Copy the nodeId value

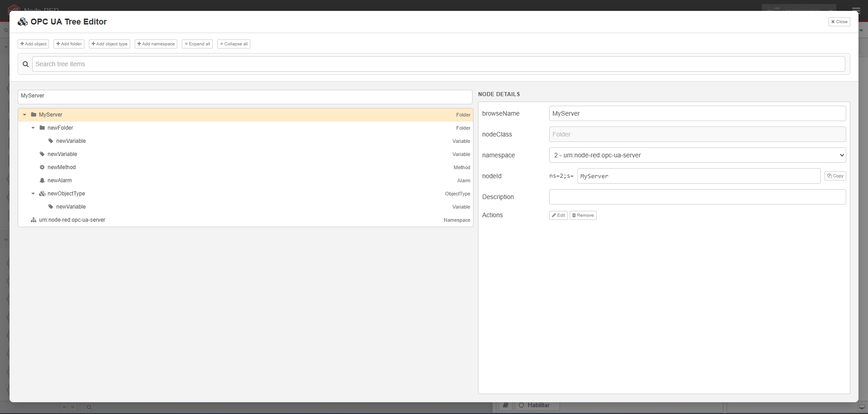pyautogui.click(x=835, y=176)
